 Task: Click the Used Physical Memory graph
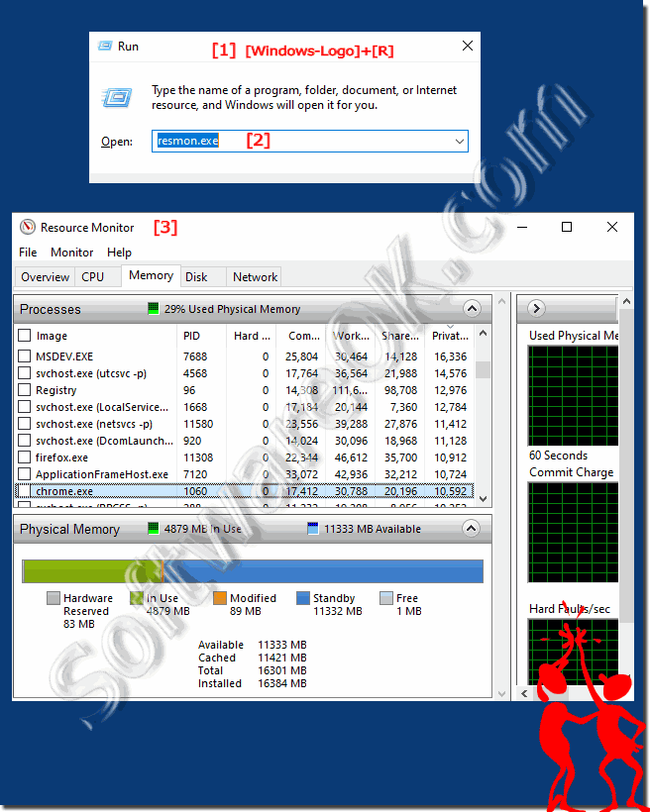573,396
